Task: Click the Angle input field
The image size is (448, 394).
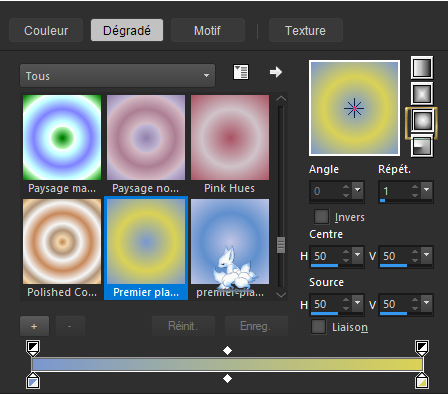Action: pos(326,191)
